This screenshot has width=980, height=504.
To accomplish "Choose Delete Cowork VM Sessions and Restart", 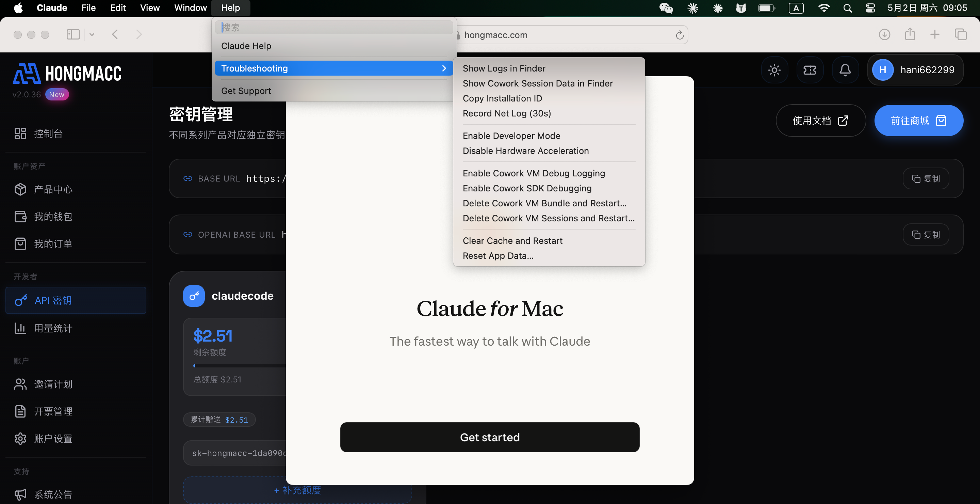I will (549, 218).
